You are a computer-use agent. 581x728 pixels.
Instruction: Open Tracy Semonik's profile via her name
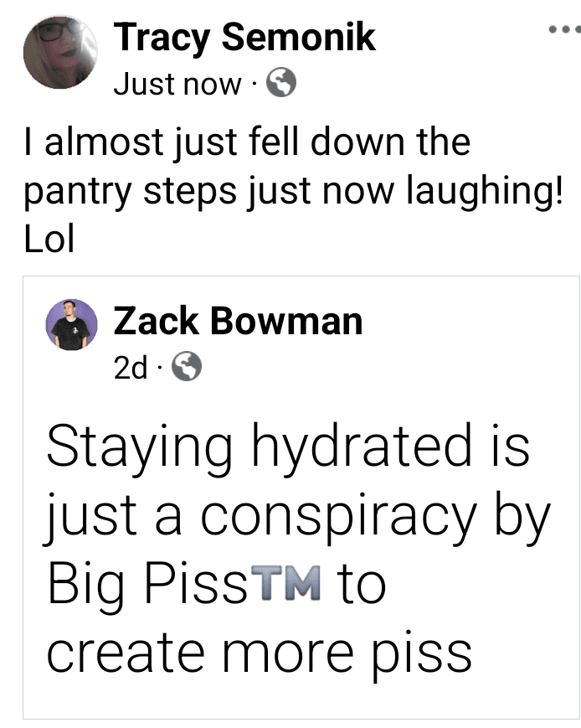point(244,37)
